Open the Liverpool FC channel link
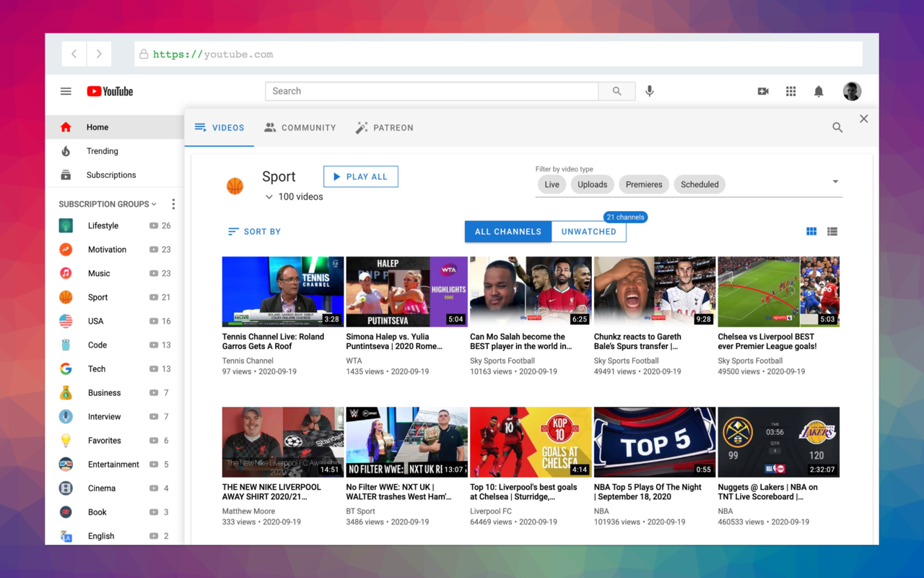The width and height of the screenshot is (924, 578). (491, 511)
